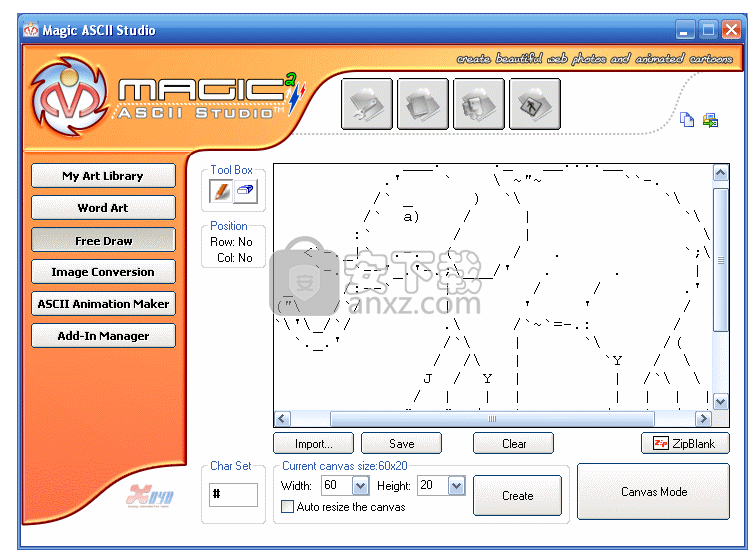Clear the drawing canvas
The width and height of the screenshot is (754, 556).
coord(514,443)
